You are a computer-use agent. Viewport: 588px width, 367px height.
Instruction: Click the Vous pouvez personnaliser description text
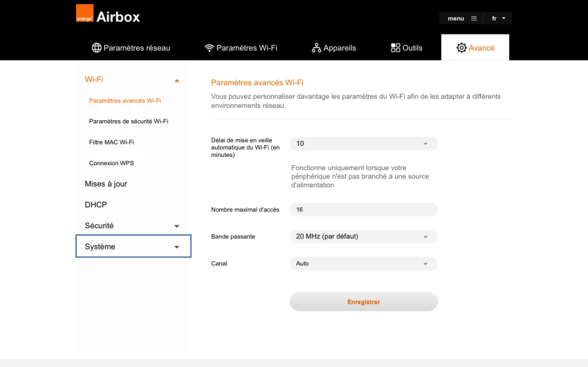coord(356,101)
